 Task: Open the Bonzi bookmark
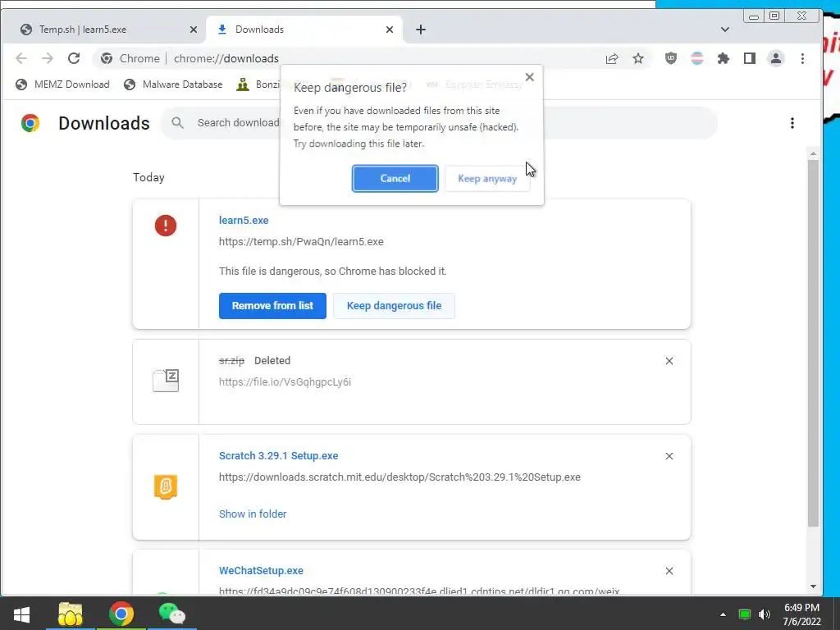258,84
